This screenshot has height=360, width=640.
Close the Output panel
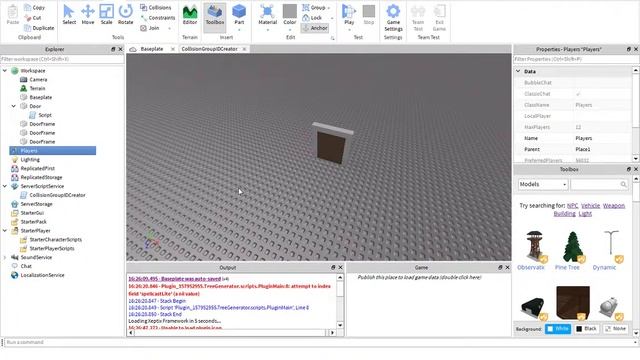[x=340, y=268]
